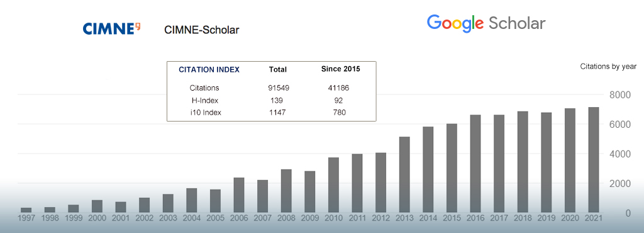This screenshot has width=644, height=233.
Task: Select the Citations row label
Action: point(204,88)
